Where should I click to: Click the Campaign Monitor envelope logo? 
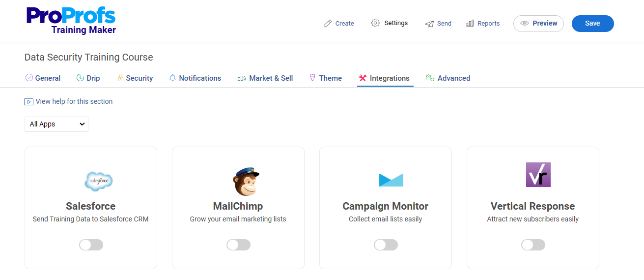click(x=391, y=180)
